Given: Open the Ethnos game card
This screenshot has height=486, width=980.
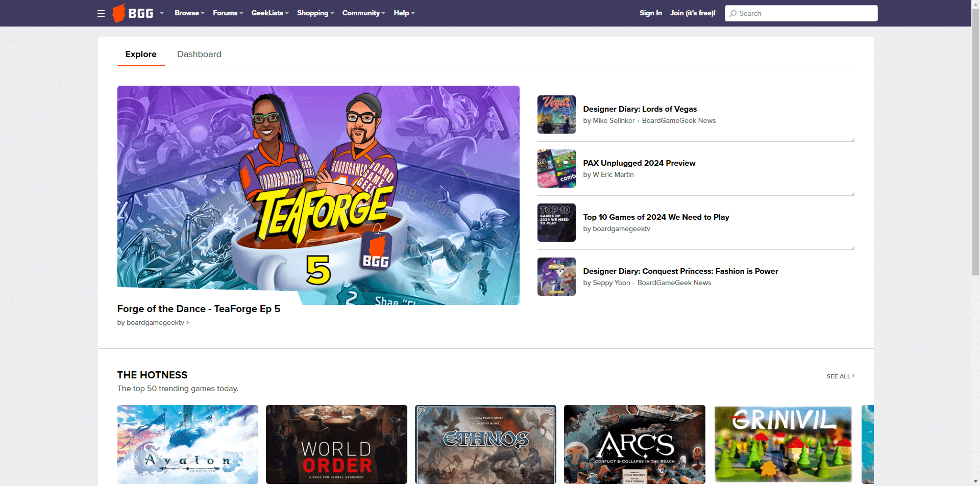Looking at the screenshot, I should click(x=485, y=444).
